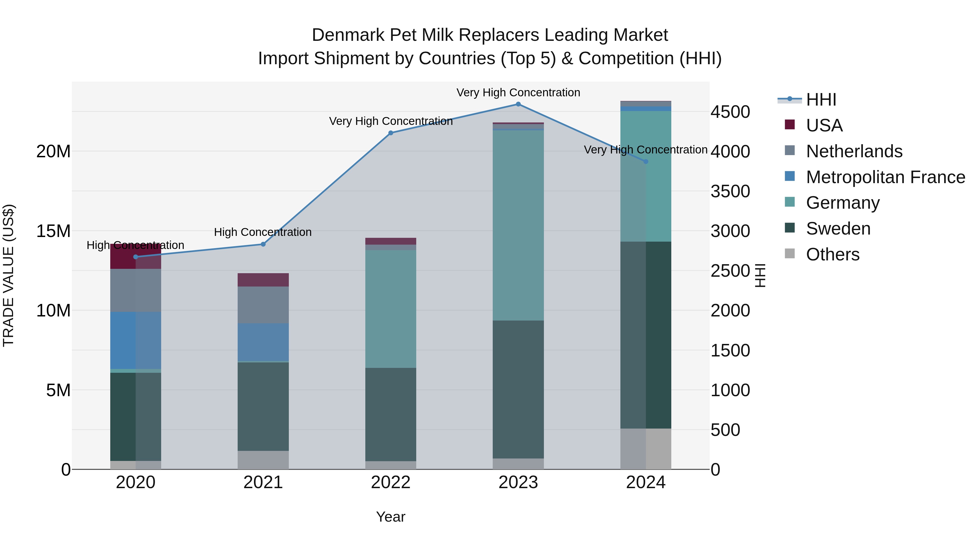
Task: Click the Others segment of the 2023 bar
Action: pos(518,464)
